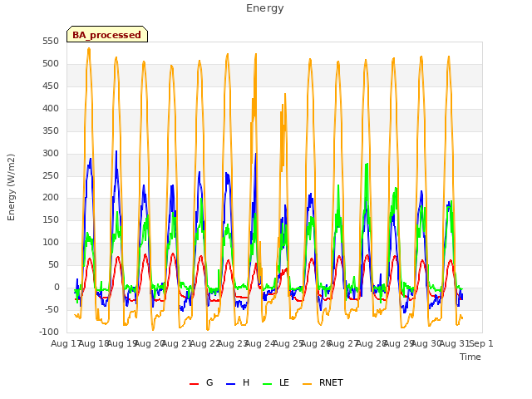Toggle the H series legend entry
This screenshot has width=532, height=399.
tap(238, 382)
